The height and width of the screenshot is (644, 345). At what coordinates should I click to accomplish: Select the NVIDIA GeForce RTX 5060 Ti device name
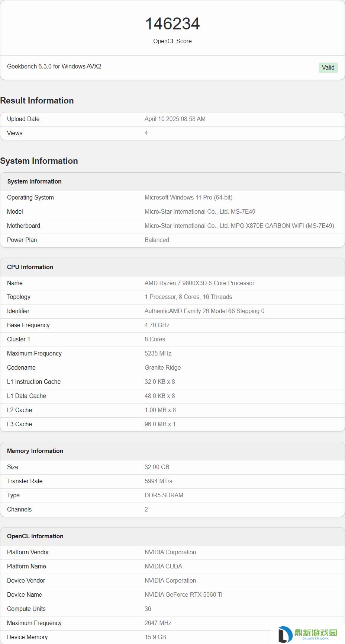click(183, 595)
